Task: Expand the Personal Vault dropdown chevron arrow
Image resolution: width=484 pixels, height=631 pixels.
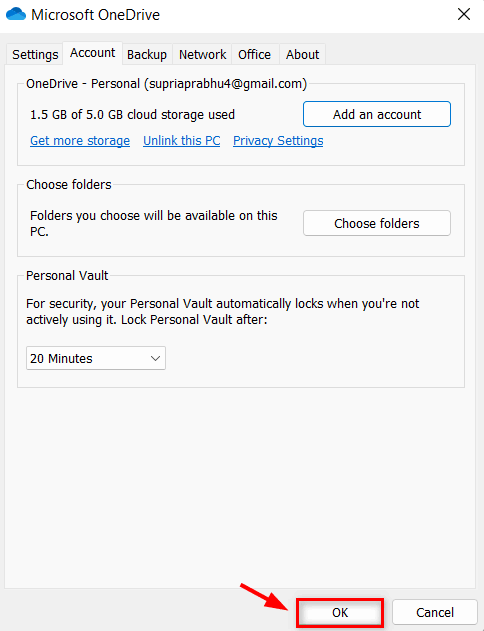Action: [155, 358]
